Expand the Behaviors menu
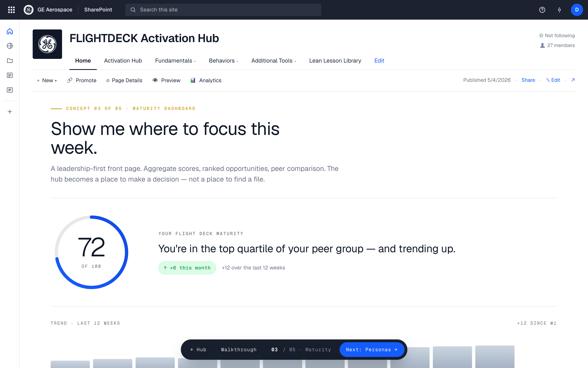 [x=223, y=61]
